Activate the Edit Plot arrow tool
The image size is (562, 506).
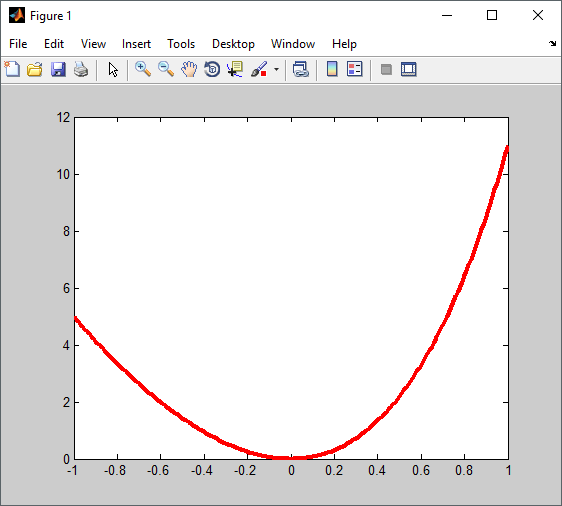coord(113,69)
